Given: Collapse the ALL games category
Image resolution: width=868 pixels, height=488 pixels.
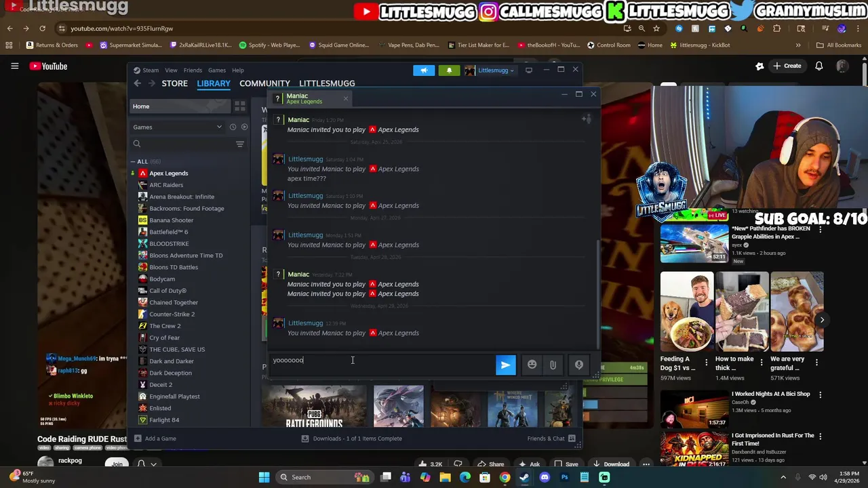Looking at the screenshot, I should pos(133,161).
